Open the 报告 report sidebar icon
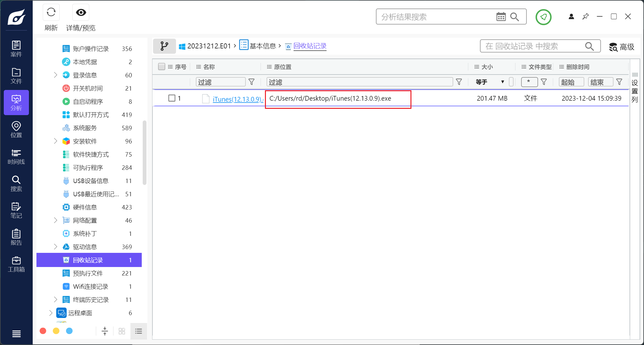This screenshot has height=345, width=644. click(16, 237)
